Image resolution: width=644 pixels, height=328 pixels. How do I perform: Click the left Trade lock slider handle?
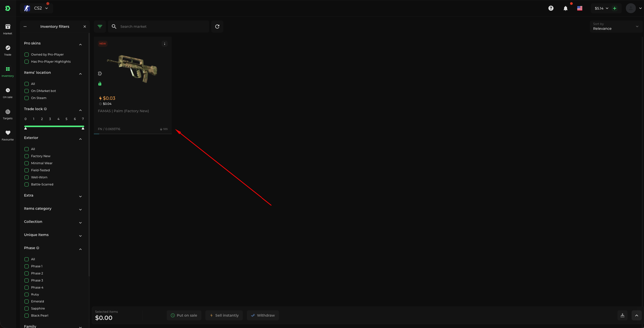click(x=26, y=128)
